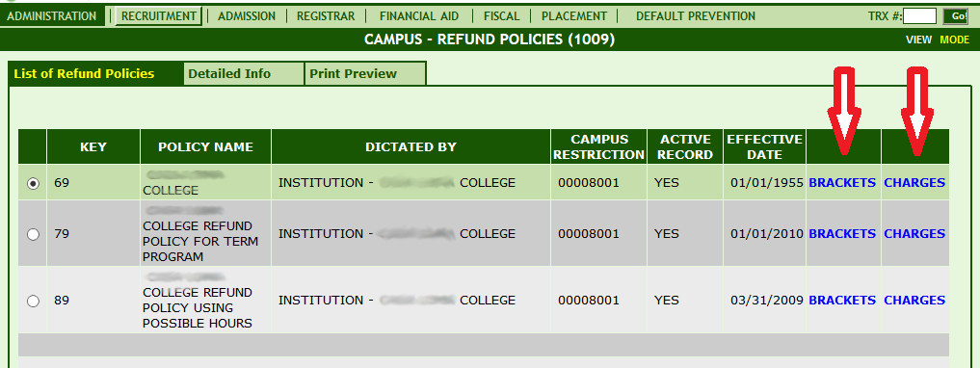This screenshot has height=368, width=980.
Task: Select the radio button for policy key 69
Action: [33, 184]
